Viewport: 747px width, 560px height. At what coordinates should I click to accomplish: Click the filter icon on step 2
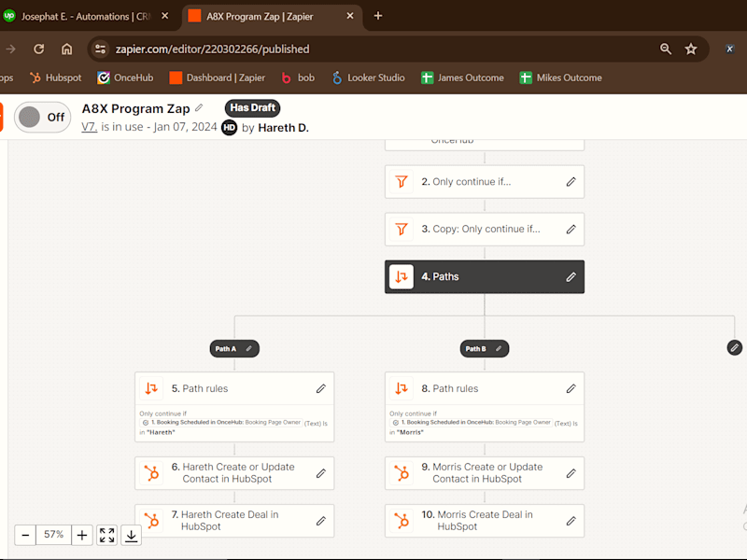[x=402, y=182]
